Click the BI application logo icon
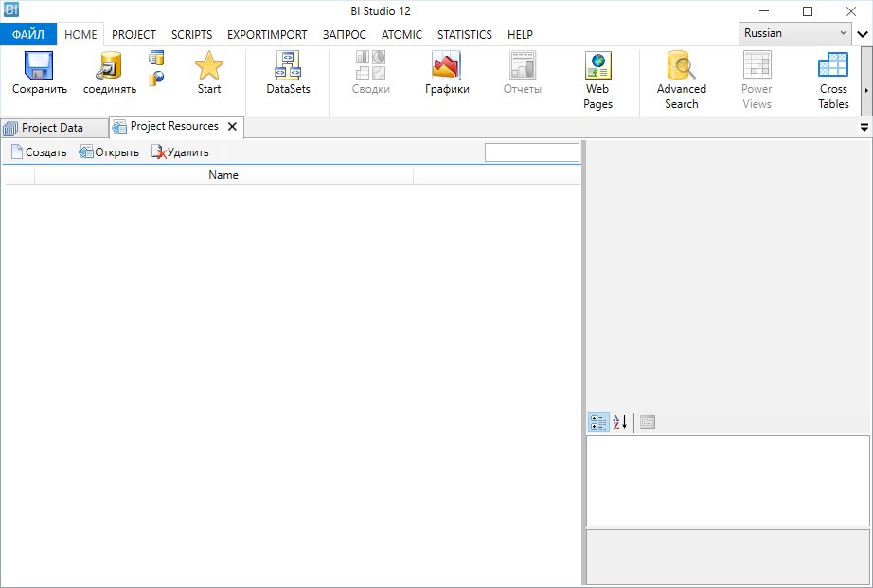Viewport: 873px width, 588px height. point(11,9)
